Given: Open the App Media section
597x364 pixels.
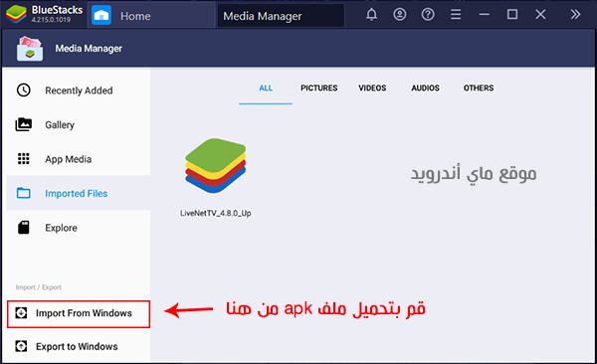Looking at the screenshot, I should (x=78, y=159).
